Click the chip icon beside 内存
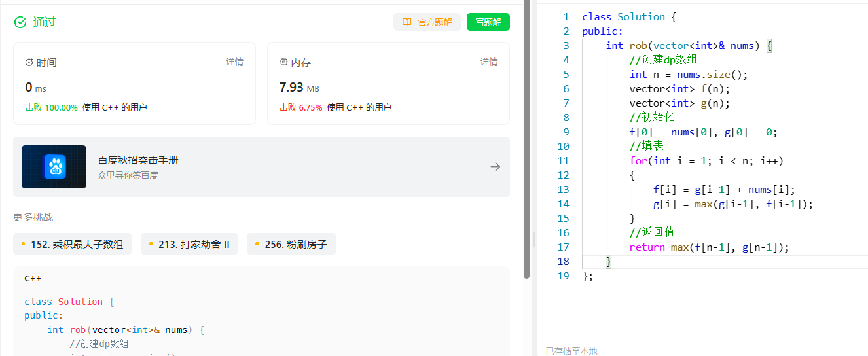 [283, 62]
